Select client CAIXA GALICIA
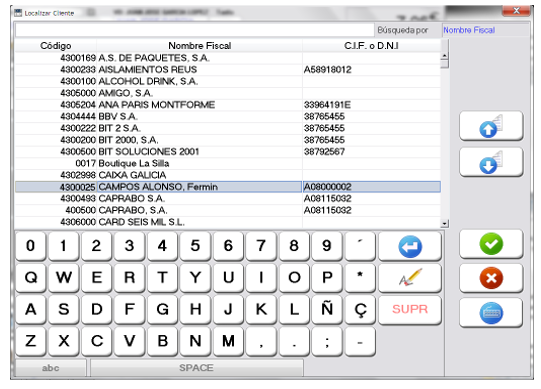This screenshot has height=389, width=541. (x=228, y=175)
